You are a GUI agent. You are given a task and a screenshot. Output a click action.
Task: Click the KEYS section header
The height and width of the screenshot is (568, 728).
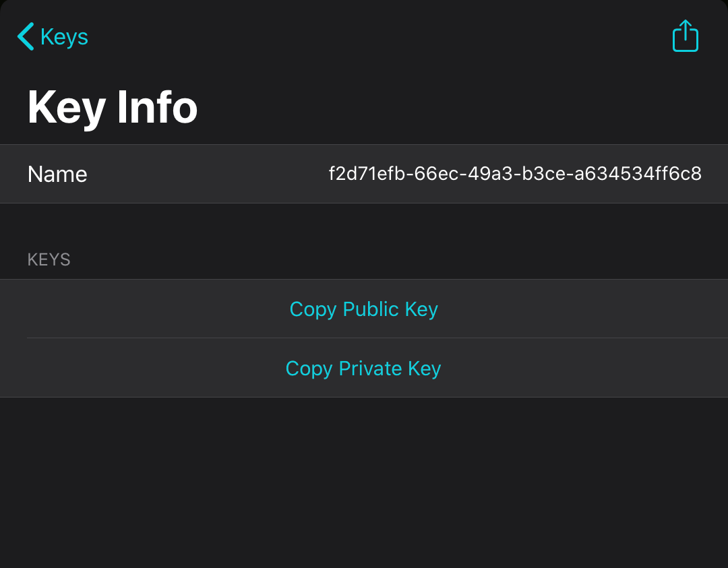[x=49, y=259]
